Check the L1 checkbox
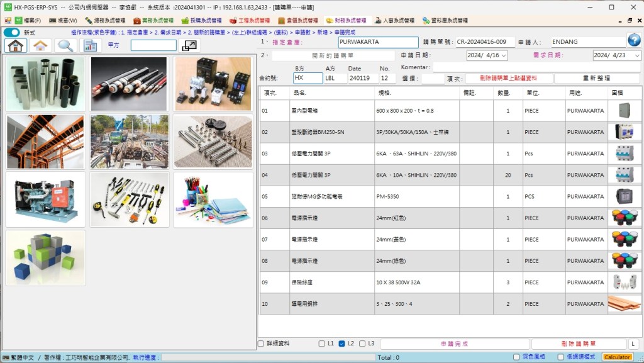644x363 pixels. click(x=322, y=343)
